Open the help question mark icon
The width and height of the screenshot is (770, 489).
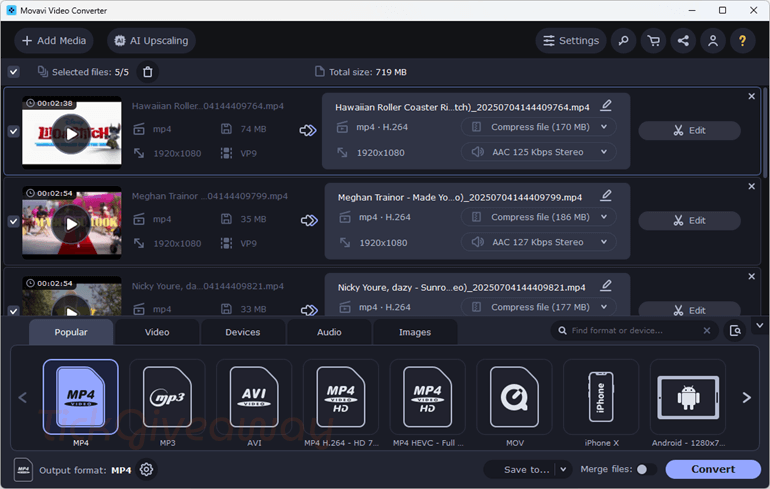coord(742,41)
